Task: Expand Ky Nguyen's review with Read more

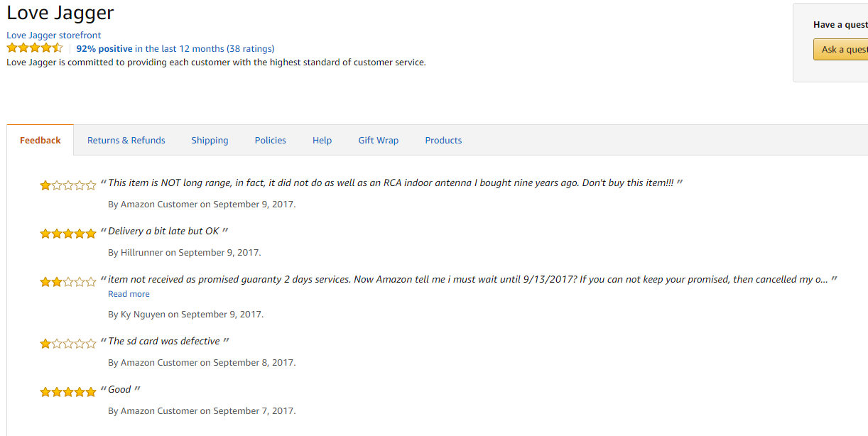Action: click(129, 294)
